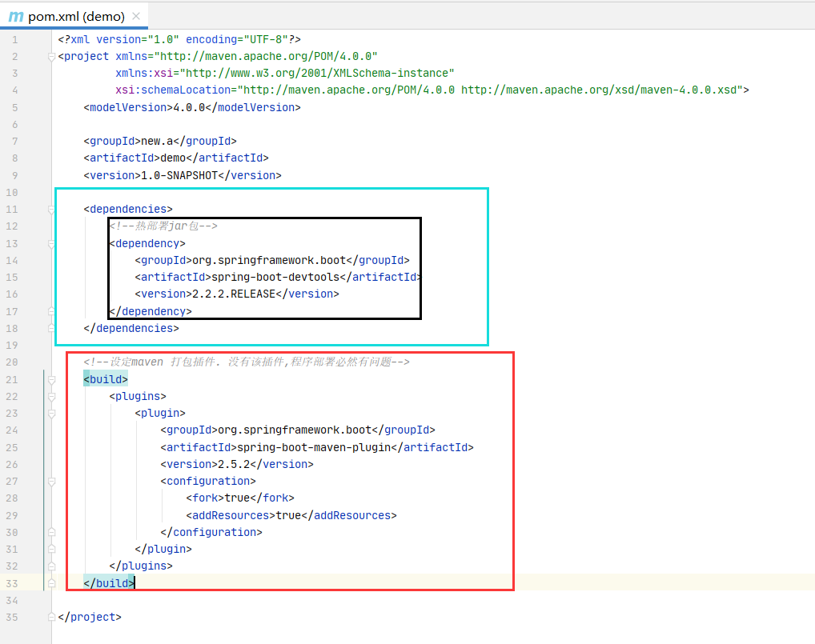Click the highlighted <build> opening tag
The width and height of the screenshot is (815, 644).
[106, 380]
